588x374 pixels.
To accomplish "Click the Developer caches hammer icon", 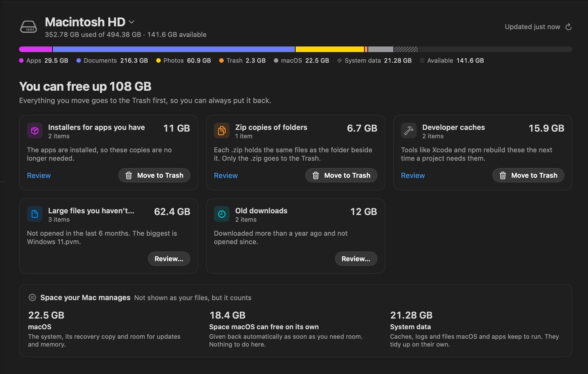I will pos(409,130).
